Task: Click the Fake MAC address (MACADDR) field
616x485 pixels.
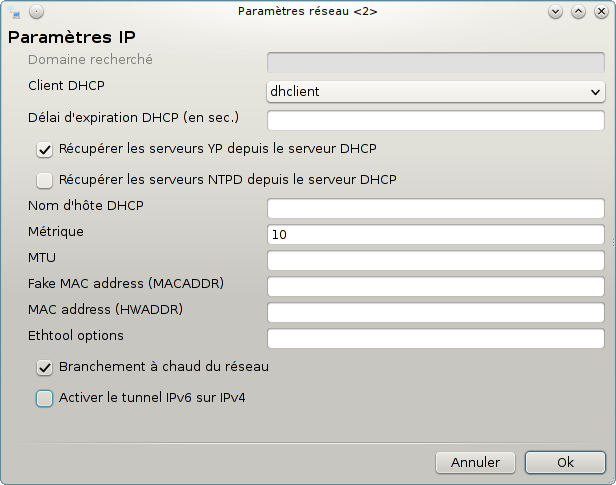Action: click(x=436, y=286)
